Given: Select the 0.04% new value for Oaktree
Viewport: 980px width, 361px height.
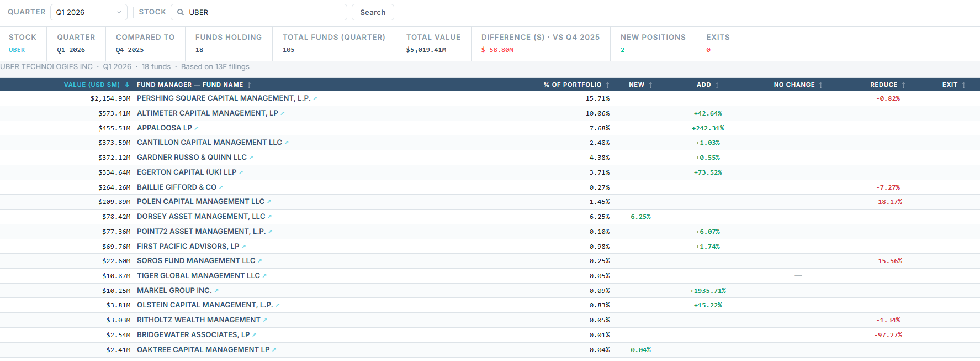Looking at the screenshot, I should point(640,350).
